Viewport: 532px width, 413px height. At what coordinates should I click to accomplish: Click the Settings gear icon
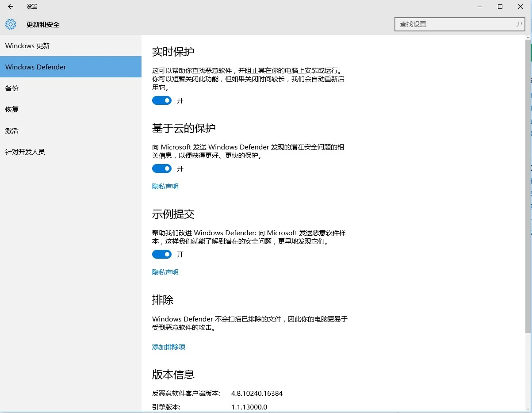pyautogui.click(x=10, y=24)
